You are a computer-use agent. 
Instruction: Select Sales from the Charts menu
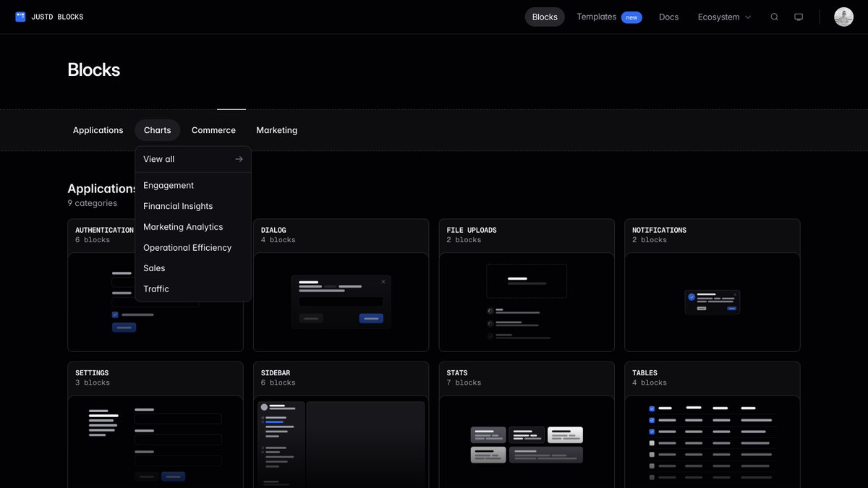pos(154,267)
